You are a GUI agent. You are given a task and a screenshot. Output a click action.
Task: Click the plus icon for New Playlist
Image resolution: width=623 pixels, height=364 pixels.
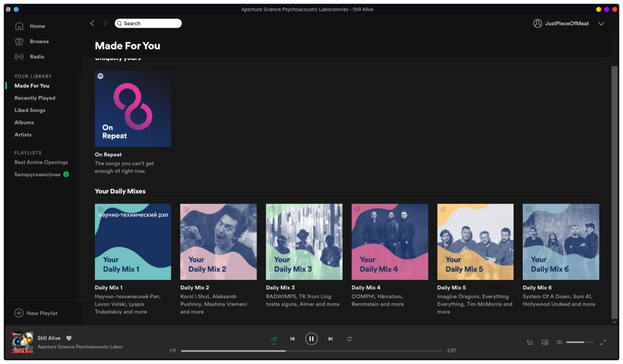pyautogui.click(x=19, y=313)
